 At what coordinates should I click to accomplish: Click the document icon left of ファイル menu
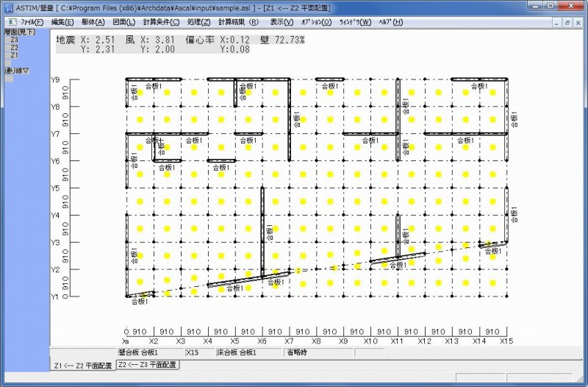coord(10,22)
